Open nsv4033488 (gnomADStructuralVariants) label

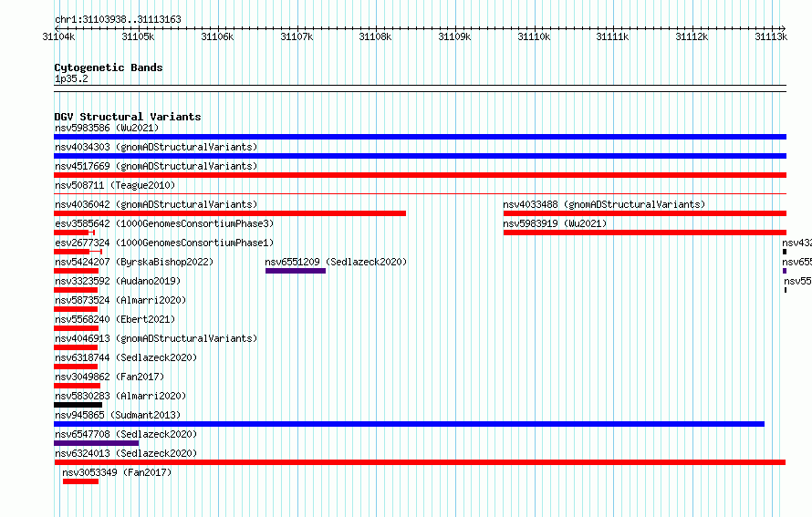(604, 204)
